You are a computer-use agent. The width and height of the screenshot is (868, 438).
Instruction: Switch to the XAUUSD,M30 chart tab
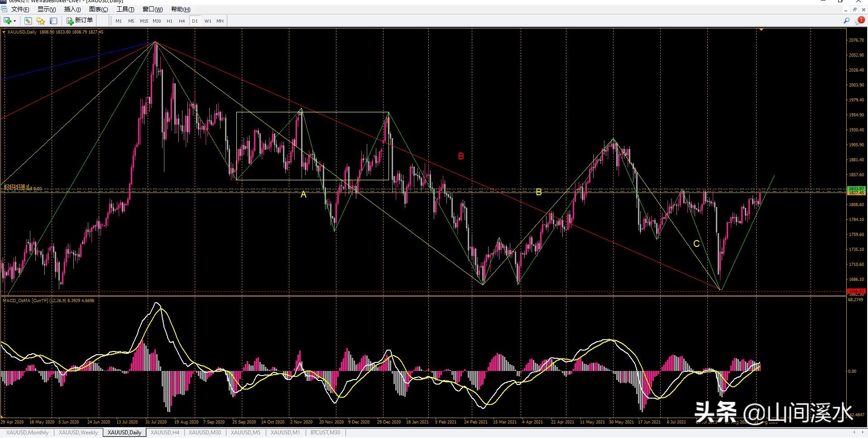click(x=205, y=433)
